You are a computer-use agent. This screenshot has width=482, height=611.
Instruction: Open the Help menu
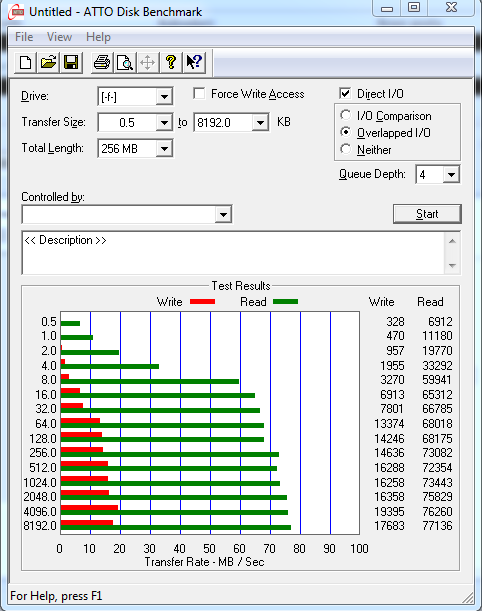point(98,37)
